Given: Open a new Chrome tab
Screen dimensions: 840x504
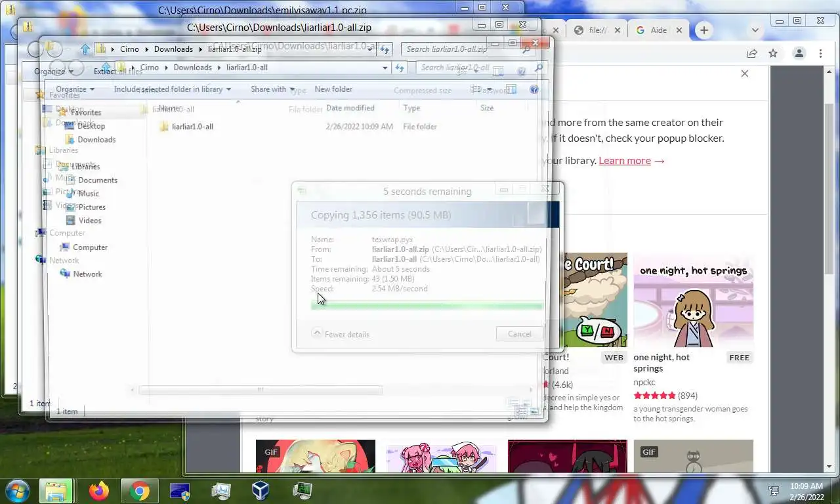Looking at the screenshot, I should (x=704, y=30).
